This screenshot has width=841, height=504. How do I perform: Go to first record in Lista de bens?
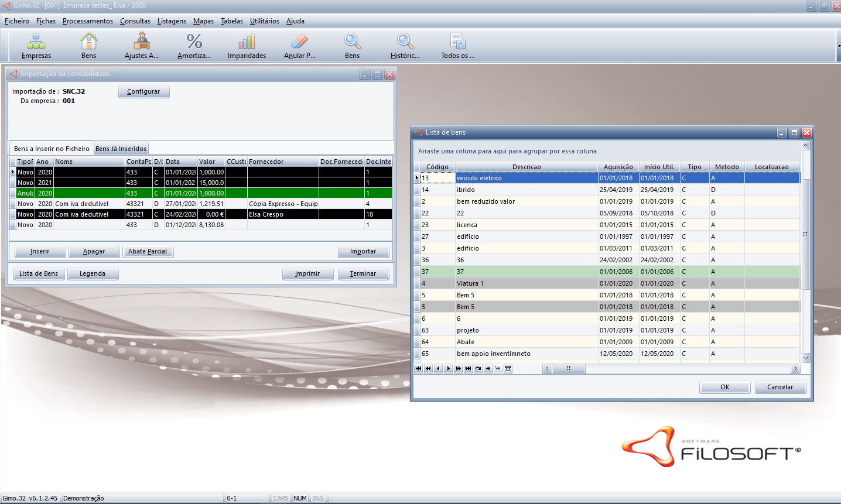coord(418,369)
